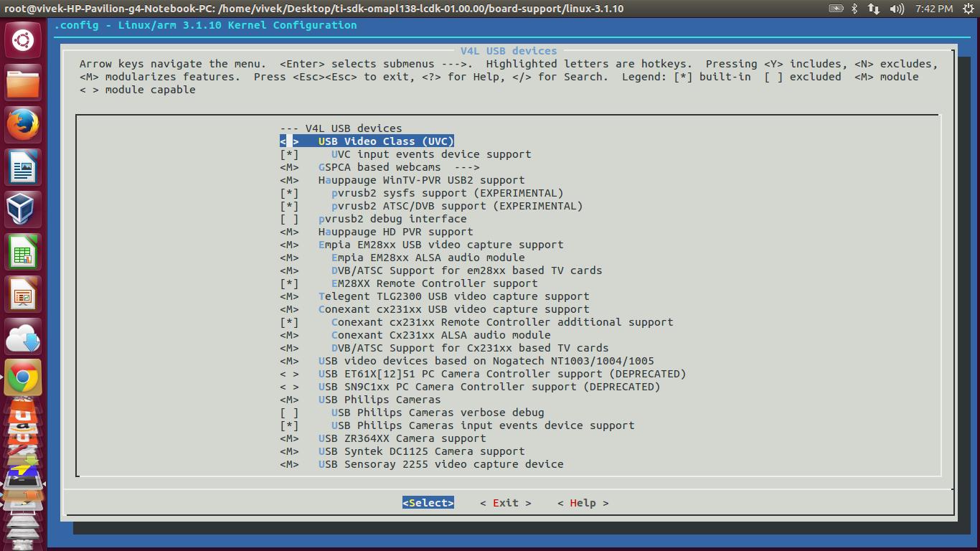
Task: Select the USB Video Class (UVC) entry
Action: pyautogui.click(x=386, y=141)
